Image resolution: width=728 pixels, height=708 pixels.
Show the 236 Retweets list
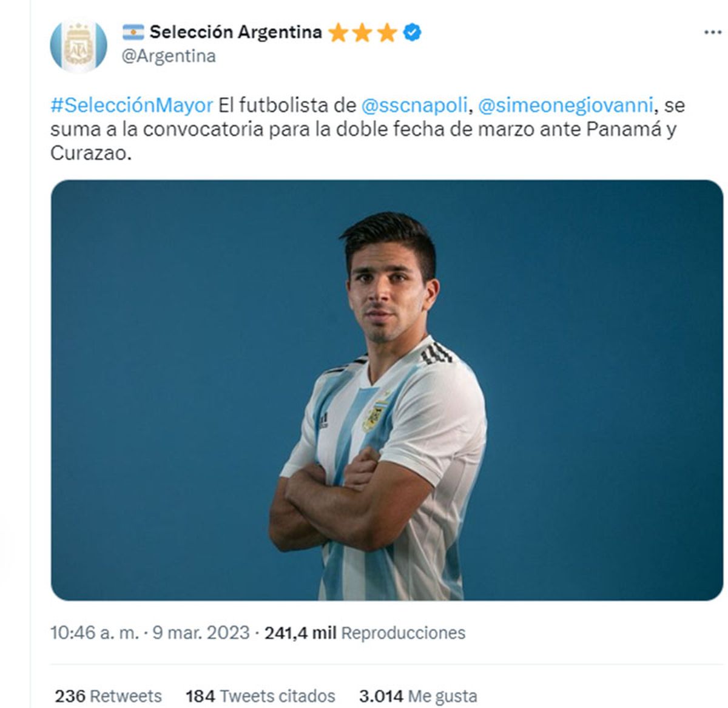click(109, 695)
